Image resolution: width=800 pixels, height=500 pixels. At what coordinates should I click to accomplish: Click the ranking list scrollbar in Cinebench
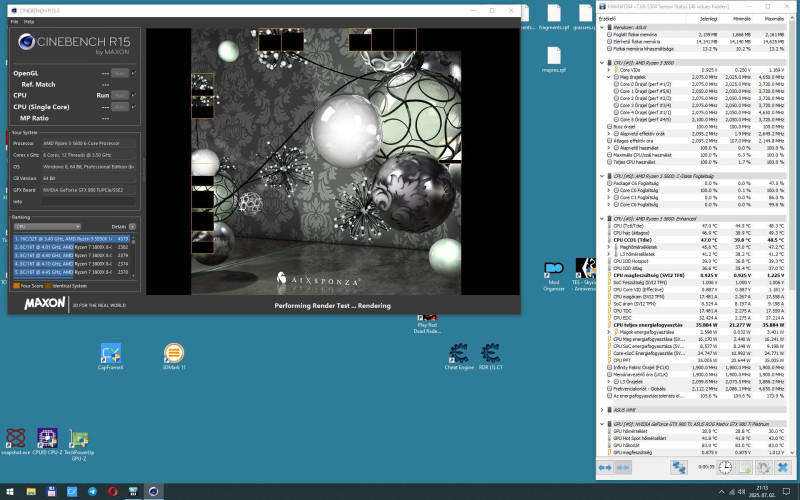point(134,255)
